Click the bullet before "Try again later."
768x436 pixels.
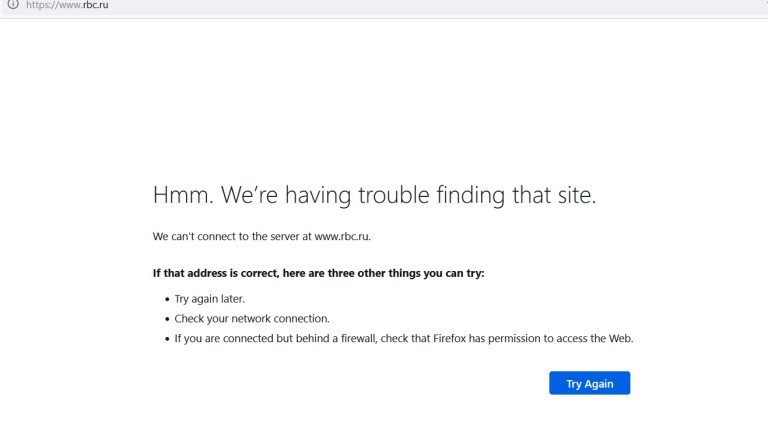point(166,300)
